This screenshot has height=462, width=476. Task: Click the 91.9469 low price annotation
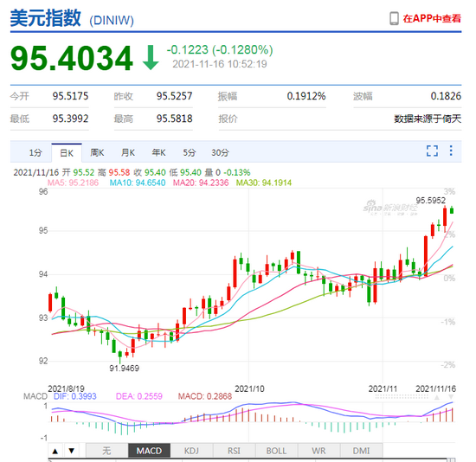point(124,369)
